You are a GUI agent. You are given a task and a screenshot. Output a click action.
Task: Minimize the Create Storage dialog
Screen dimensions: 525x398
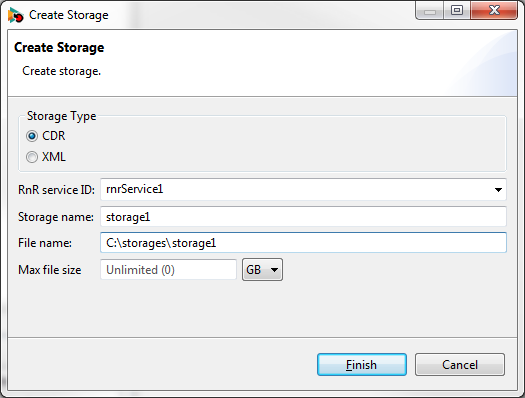click(x=430, y=10)
